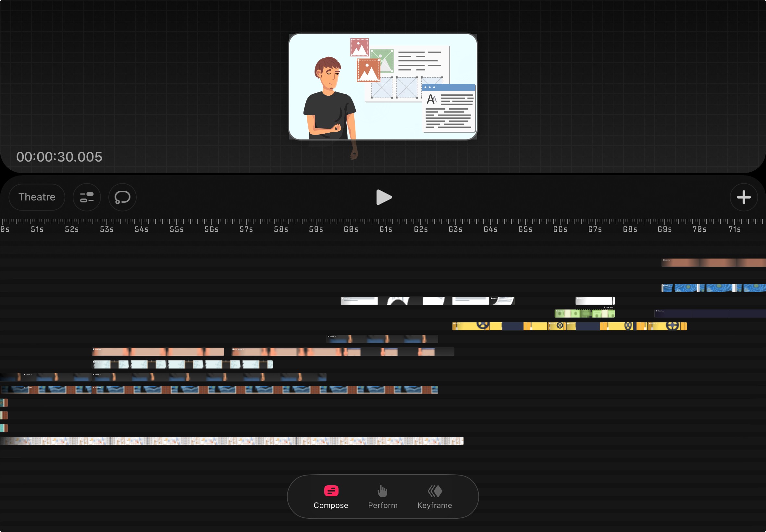This screenshot has height=532, width=766.
Task: Click the 60s mark on time ruler
Action: (x=351, y=229)
